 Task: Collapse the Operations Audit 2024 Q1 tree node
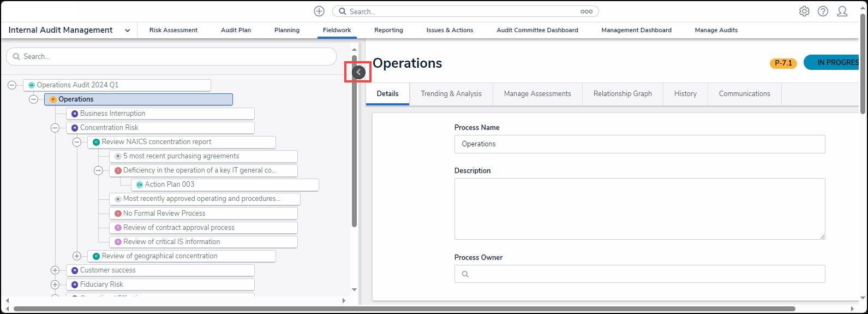click(x=12, y=85)
